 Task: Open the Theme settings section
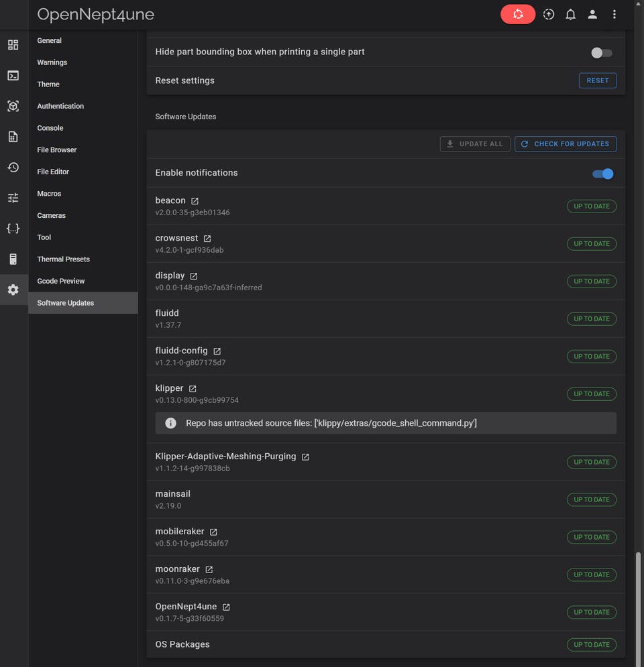[x=83, y=84]
